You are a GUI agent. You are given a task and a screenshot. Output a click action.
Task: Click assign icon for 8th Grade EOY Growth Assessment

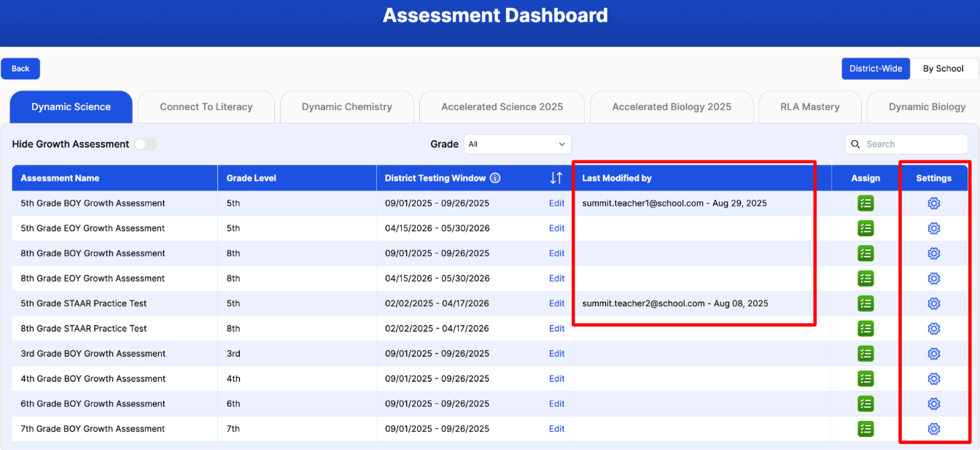866,279
